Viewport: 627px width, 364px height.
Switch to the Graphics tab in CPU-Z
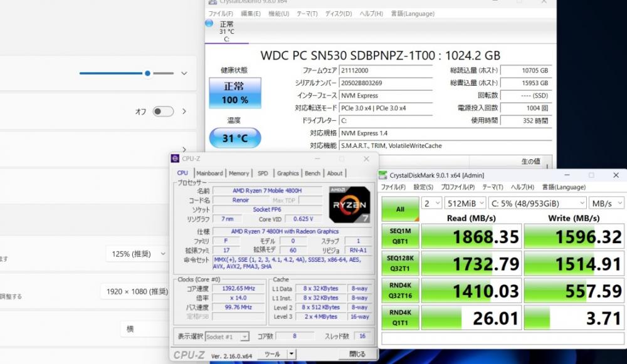tap(288, 173)
